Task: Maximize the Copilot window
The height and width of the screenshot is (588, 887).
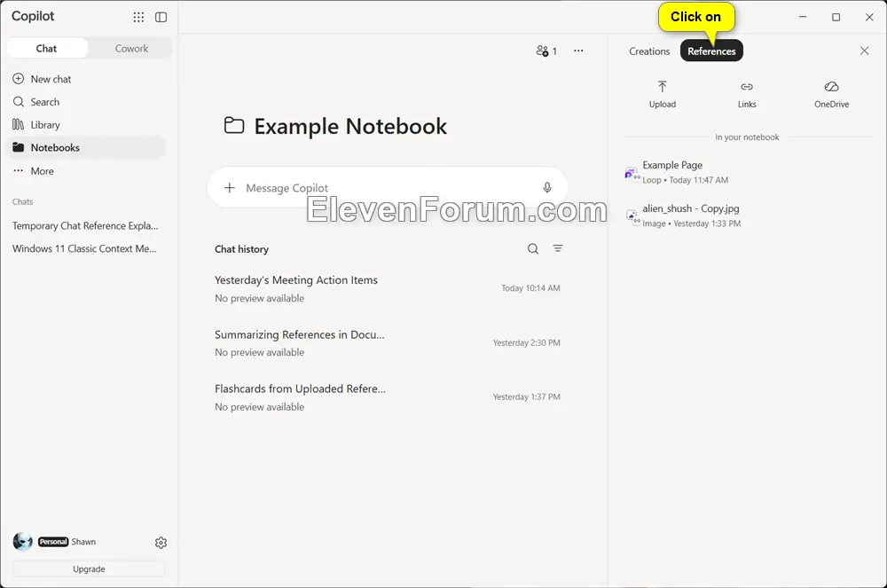Action: (836, 17)
